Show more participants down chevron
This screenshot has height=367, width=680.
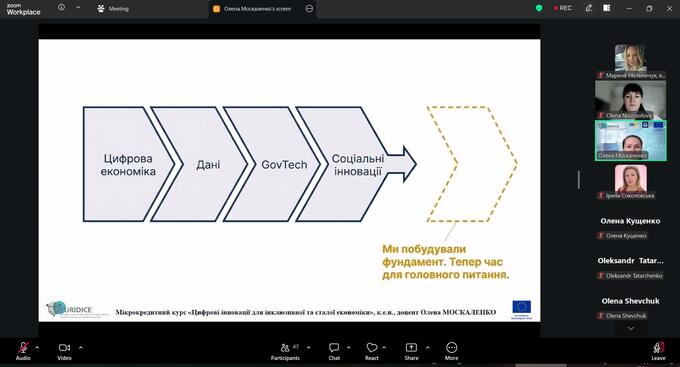[x=631, y=328]
